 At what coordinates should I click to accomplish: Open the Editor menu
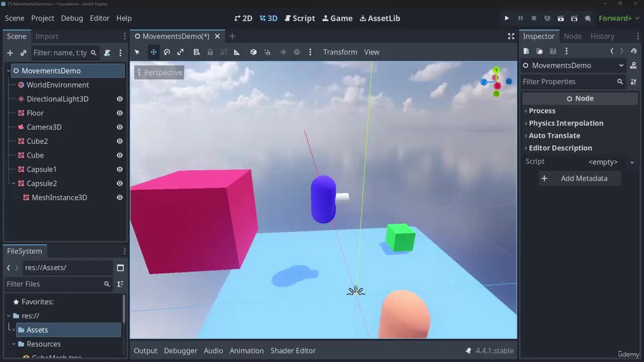coord(100,18)
